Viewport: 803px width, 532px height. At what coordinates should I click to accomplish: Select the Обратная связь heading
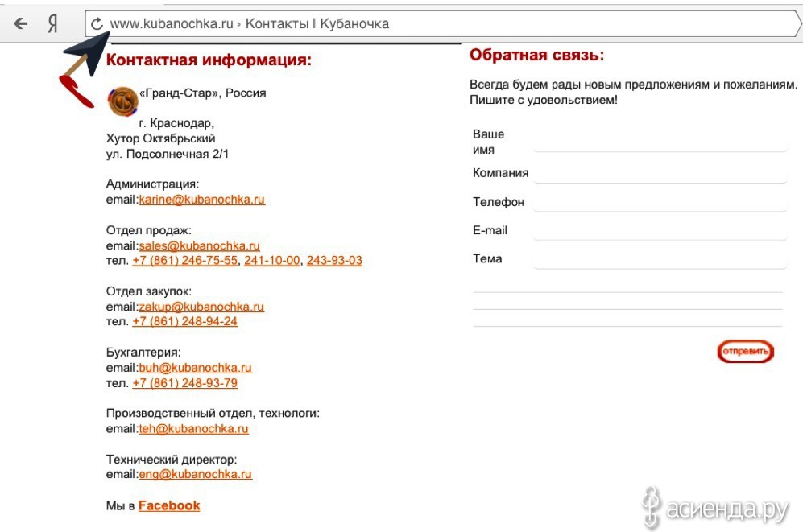click(536, 55)
